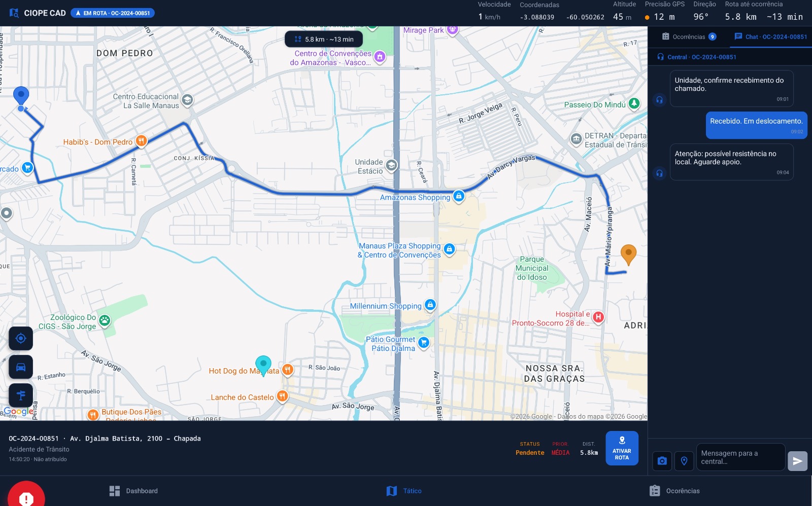The image size is (812, 506).
Task: Click Butique Dos Pães marker icon
Action: tap(93, 415)
